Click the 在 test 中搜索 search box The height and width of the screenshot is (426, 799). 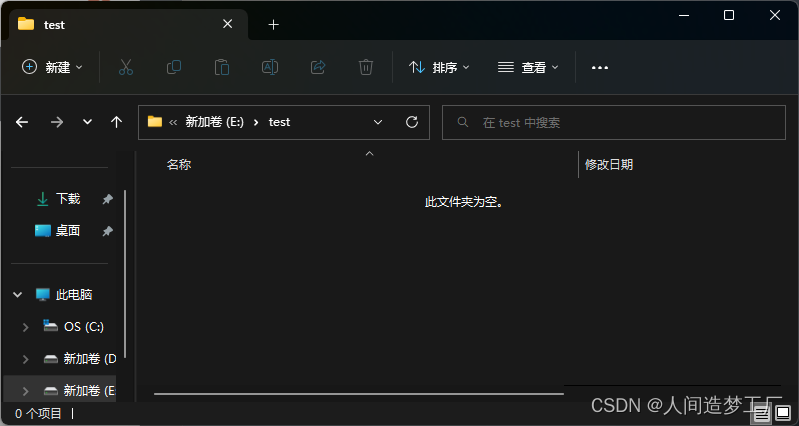pos(614,122)
